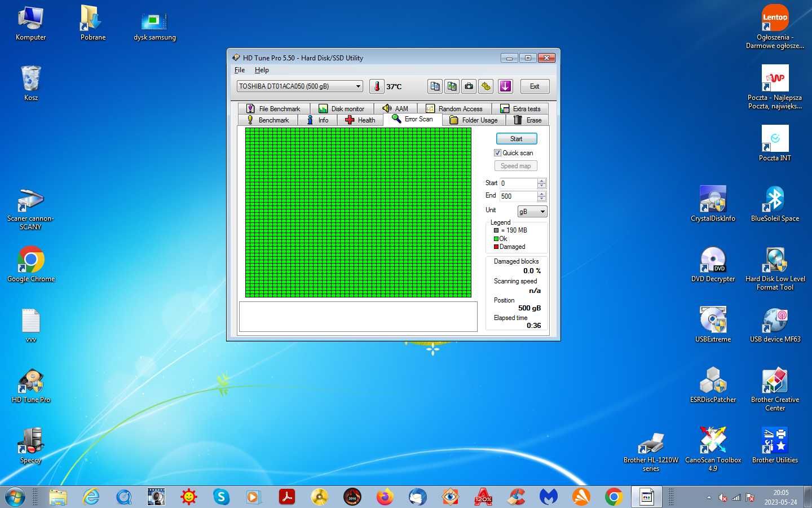Click the Start scan button
Screen dimensions: 812x508
click(516, 139)
